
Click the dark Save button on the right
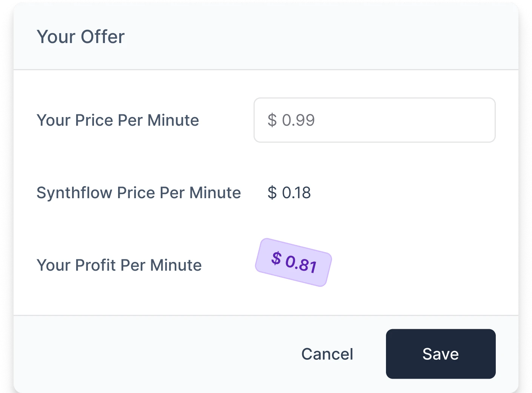pyautogui.click(x=440, y=354)
